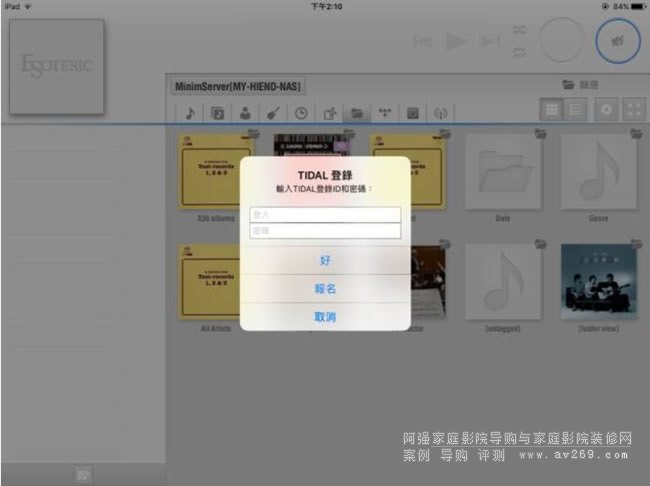The width and height of the screenshot is (650, 486).
Task: Switch to list view layout
Action: 576,110
